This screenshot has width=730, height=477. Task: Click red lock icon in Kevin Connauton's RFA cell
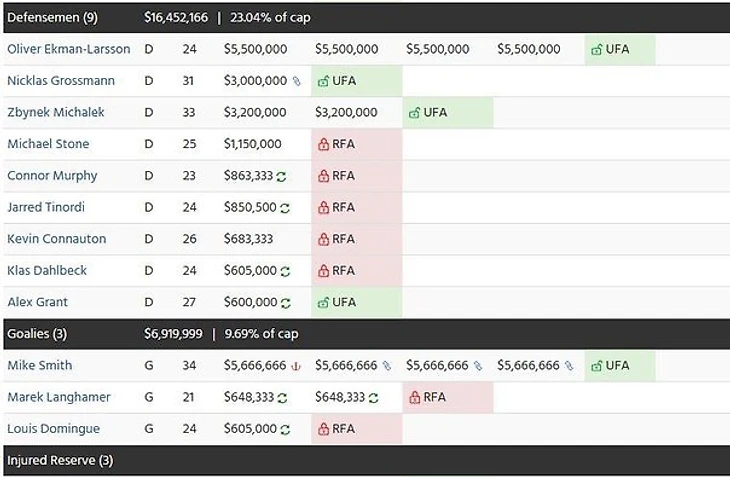point(323,239)
